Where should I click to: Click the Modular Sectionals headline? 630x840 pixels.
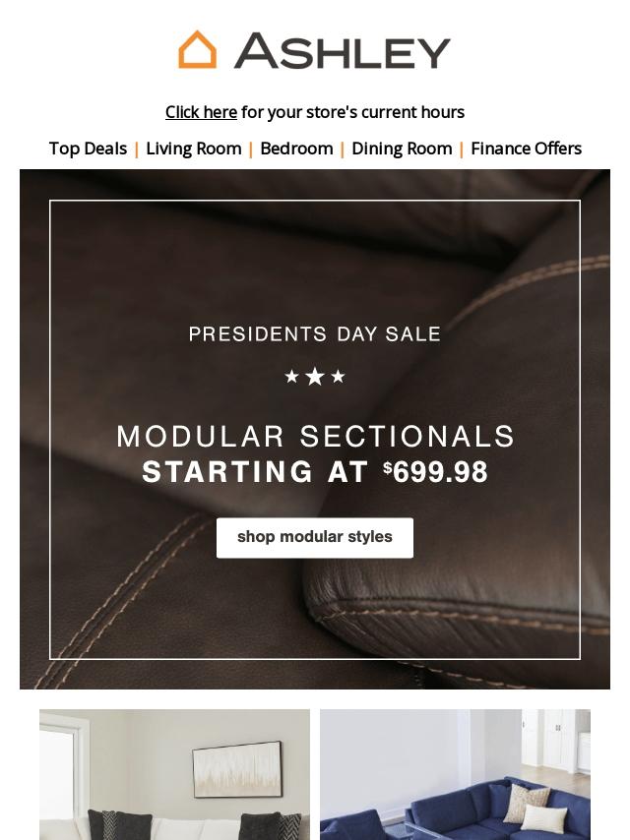point(315,437)
